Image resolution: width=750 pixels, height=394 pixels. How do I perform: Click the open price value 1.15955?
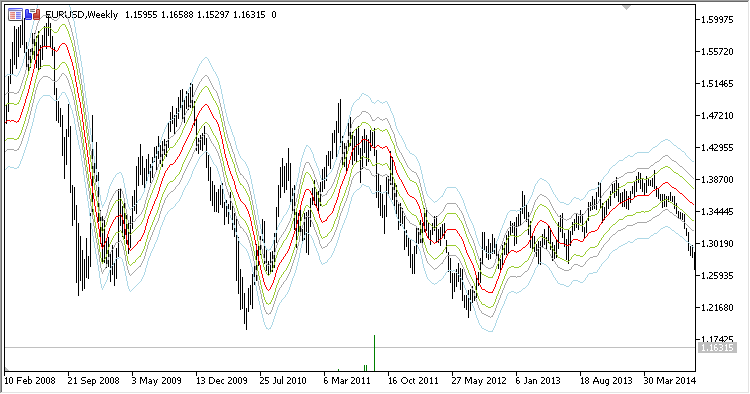pyautogui.click(x=141, y=15)
